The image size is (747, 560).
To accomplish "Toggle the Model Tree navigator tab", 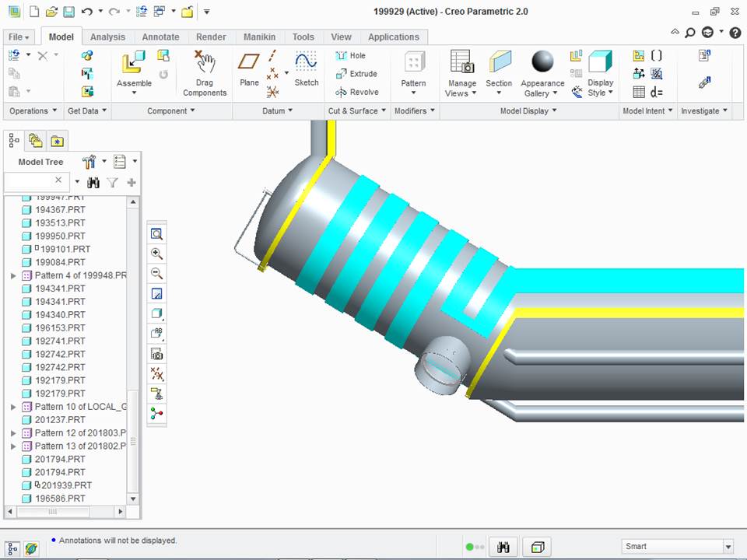I will (14, 141).
